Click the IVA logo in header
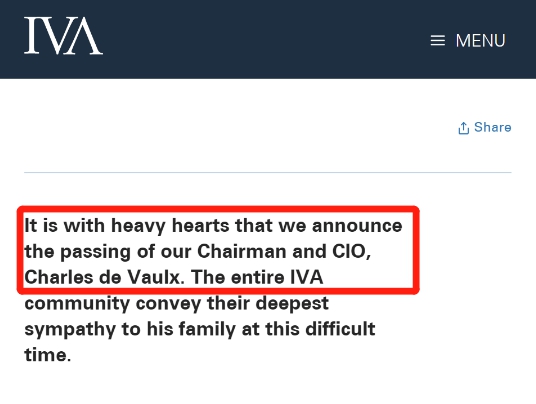This screenshot has height=404, width=536. (64, 36)
